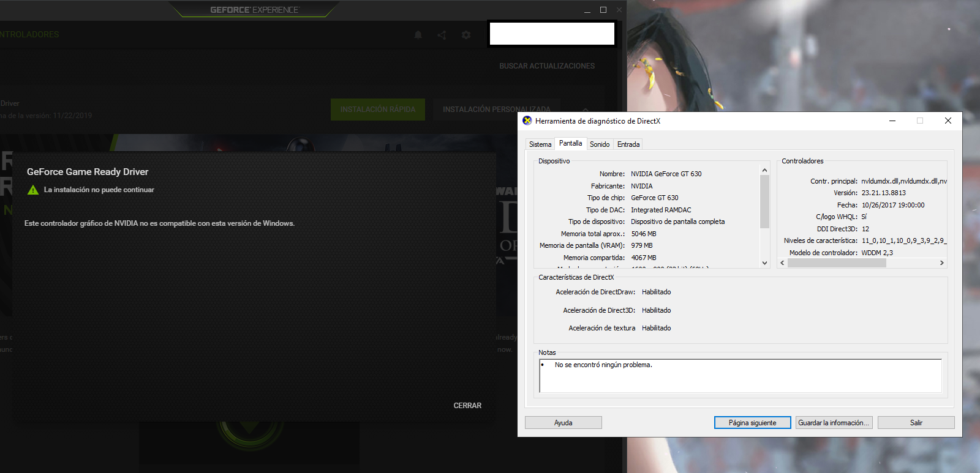Click CERRAR in the driver dialog
980x473 pixels.
pos(467,406)
